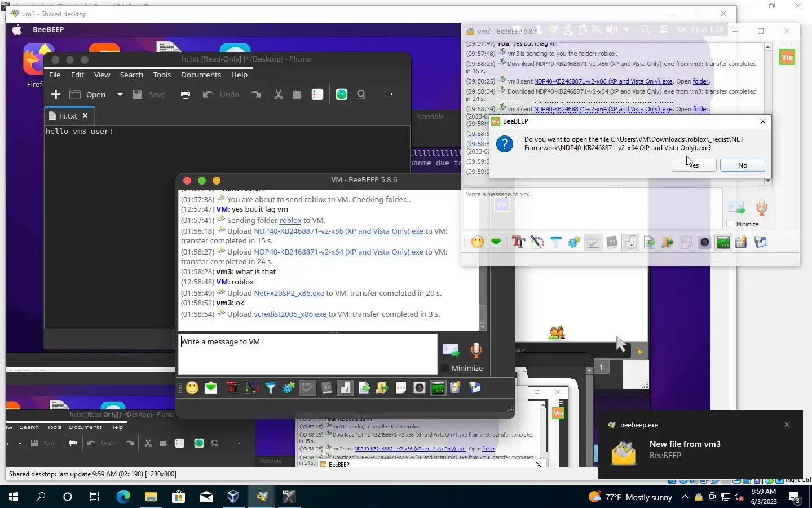Image resolution: width=812 pixels, height=508 pixels.
Task: Open Windows Start menu
Action: point(14,497)
